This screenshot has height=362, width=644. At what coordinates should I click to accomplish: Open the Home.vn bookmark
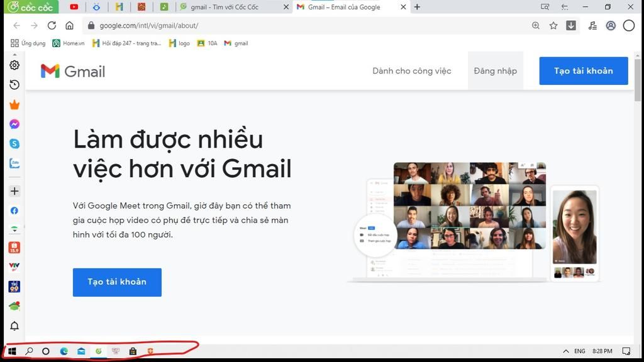pos(69,43)
